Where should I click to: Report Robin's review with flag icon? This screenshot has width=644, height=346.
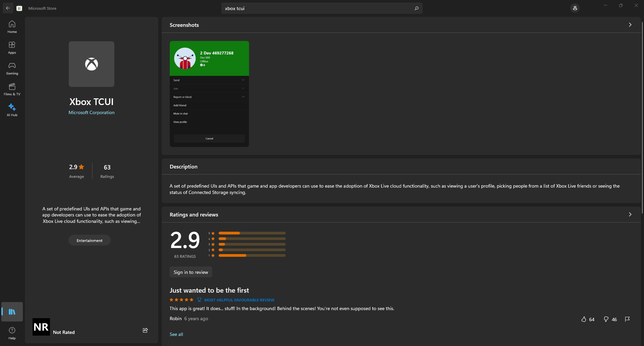627,319
